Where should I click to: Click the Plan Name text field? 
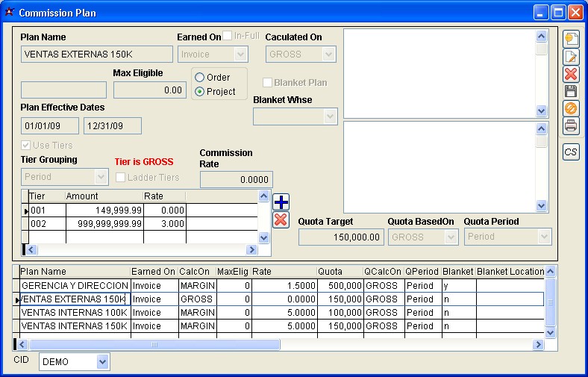click(x=97, y=54)
